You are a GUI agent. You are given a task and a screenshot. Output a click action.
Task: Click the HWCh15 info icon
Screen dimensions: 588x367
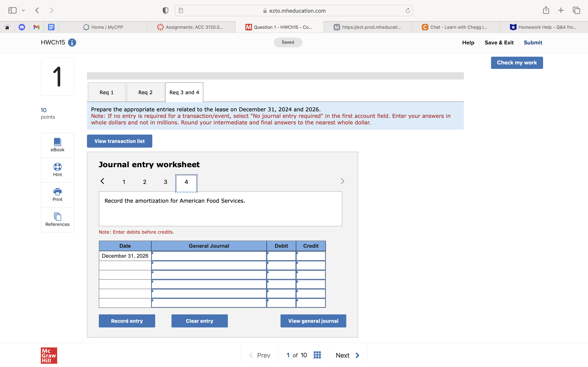point(72,42)
